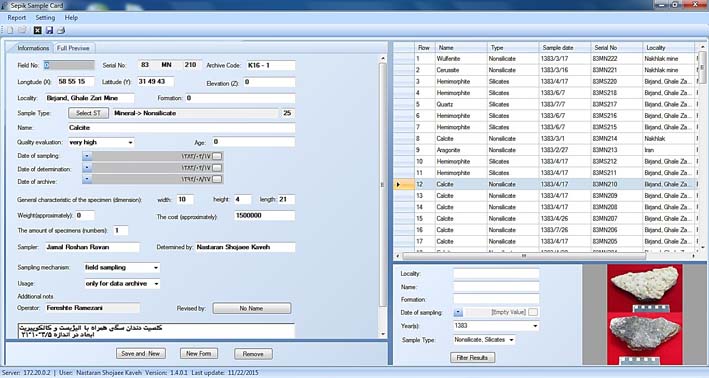This screenshot has width=709, height=378.
Task: Click the Open folder toolbar icon
Action: coord(22,30)
